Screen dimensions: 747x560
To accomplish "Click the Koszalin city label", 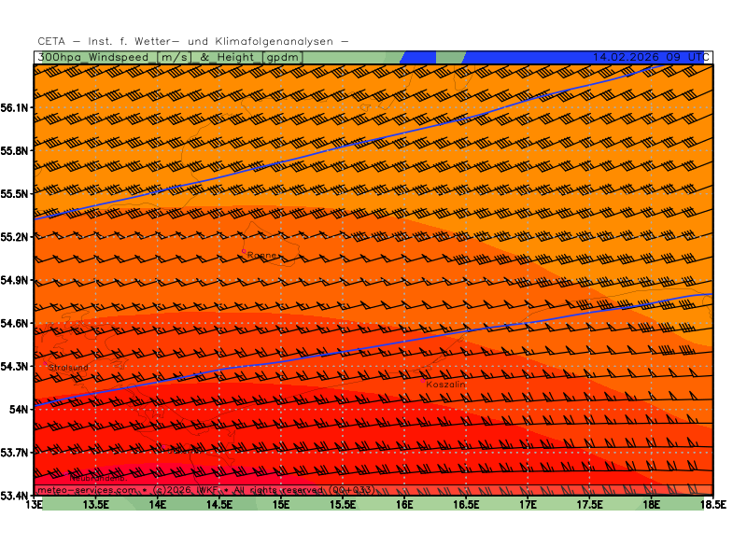I will (445, 385).
